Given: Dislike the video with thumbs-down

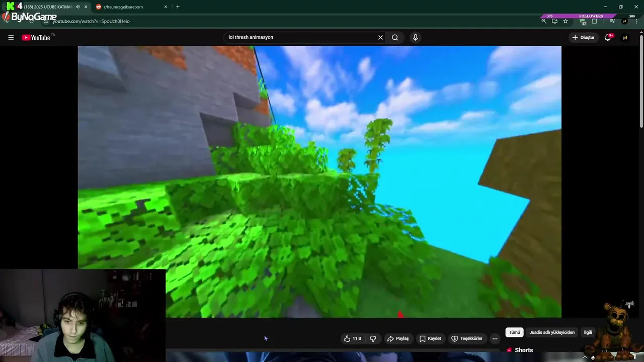Looking at the screenshot, I should (373, 338).
